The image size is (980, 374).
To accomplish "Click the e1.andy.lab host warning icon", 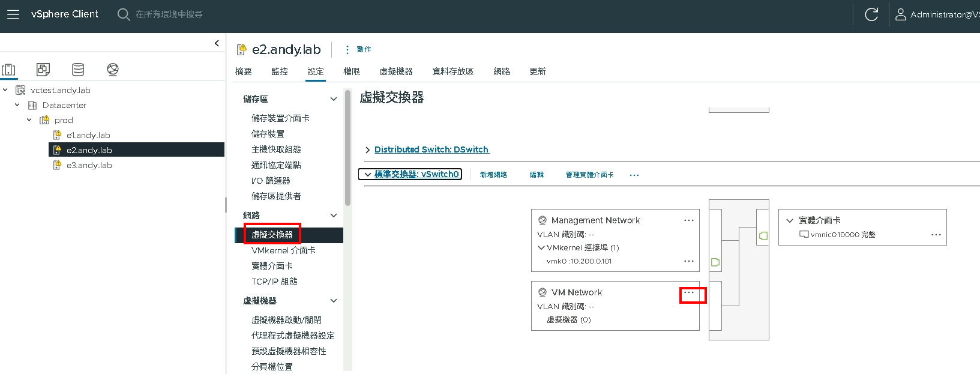I will tap(57, 135).
